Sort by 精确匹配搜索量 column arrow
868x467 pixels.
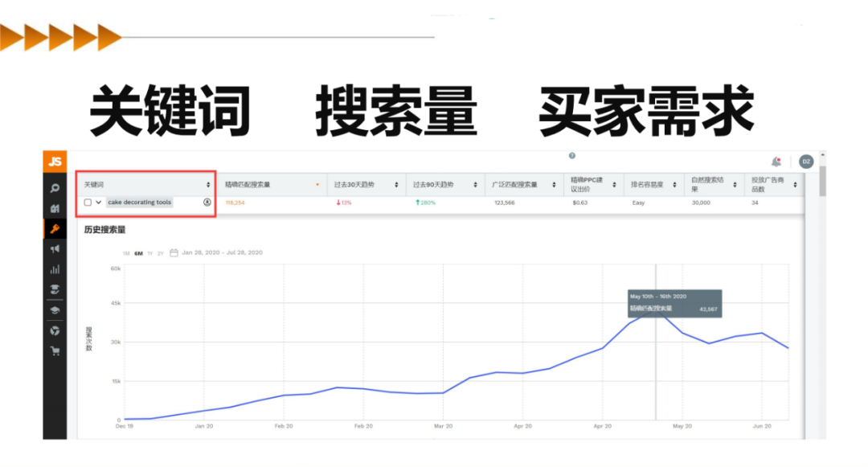click(x=317, y=185)
